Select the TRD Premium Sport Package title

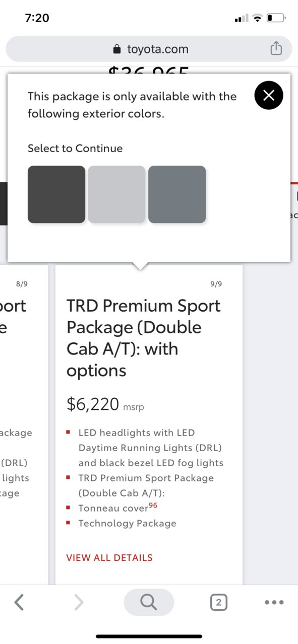pos(144,338)
